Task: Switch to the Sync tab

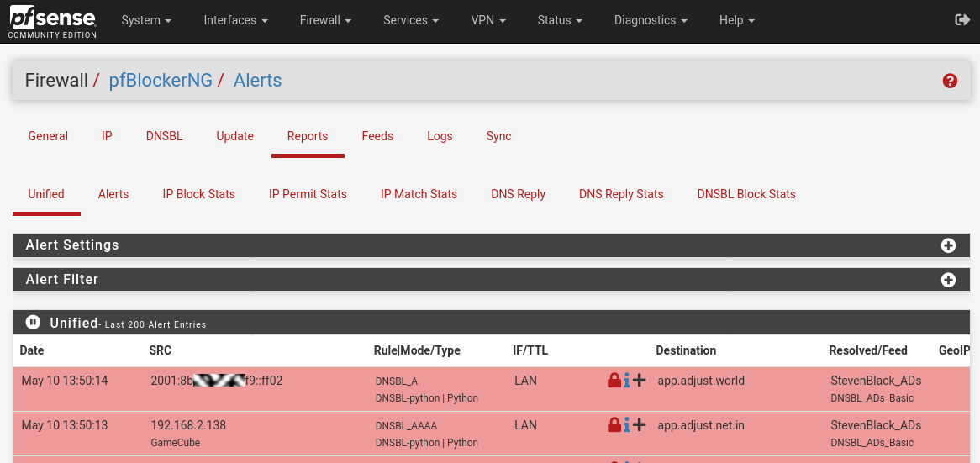Action: (x=498, y=136)
